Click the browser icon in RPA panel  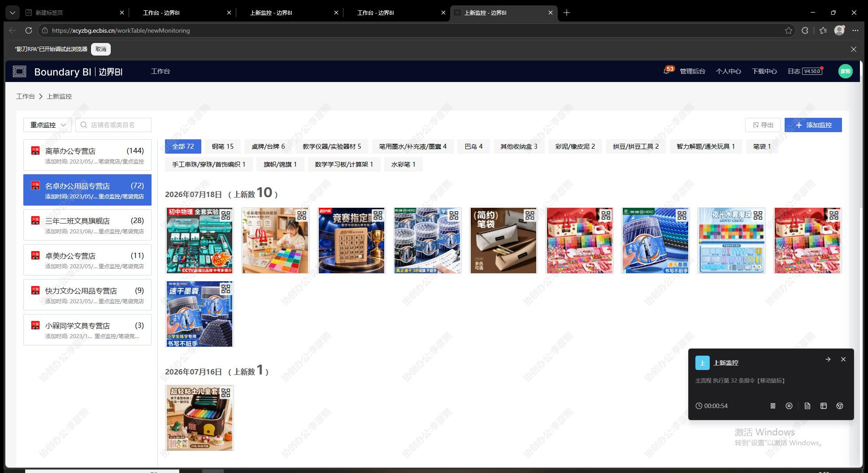(x=840, y=406)
